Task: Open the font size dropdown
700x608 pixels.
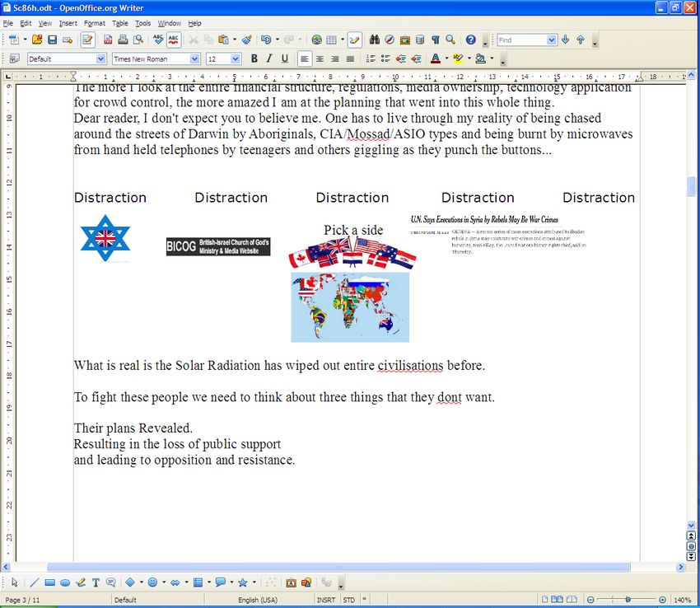Action: (236, 58)
